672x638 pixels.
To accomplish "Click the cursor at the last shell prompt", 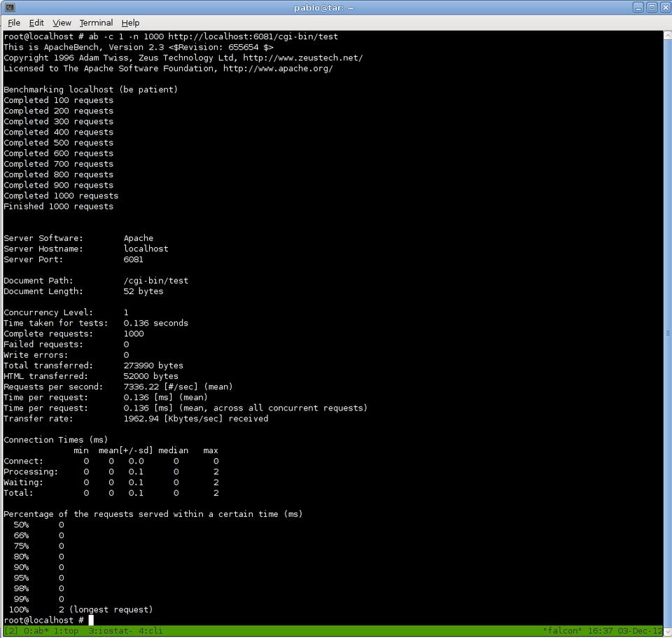I will tap(91, 620).
